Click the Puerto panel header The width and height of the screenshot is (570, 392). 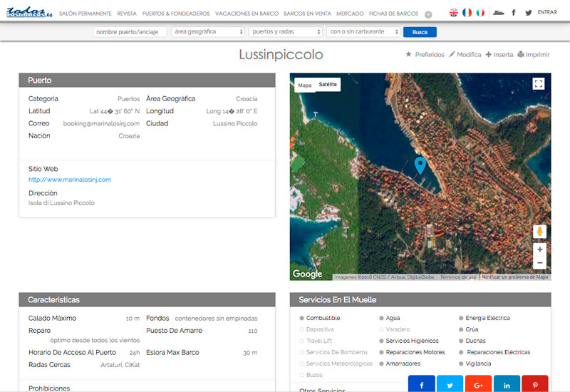pyautogui.click(x=147, y=80)
